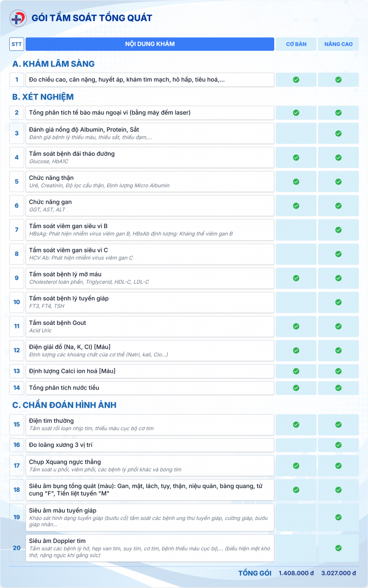Image resolution: width=368 pixels, height=588 pixels.
Task: Click Nâng cao checkmark for Siêu âm Doppler tim
Action: tap(338, 548)
